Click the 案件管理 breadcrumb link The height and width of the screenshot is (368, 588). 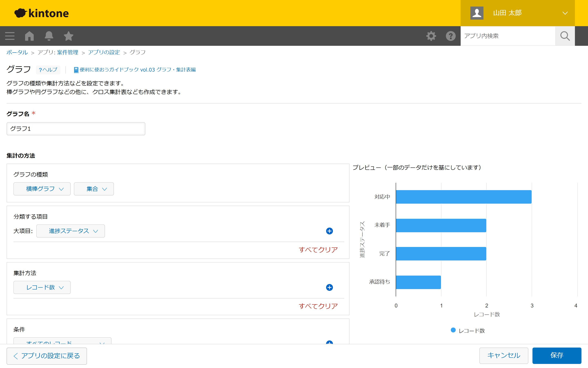68,52
